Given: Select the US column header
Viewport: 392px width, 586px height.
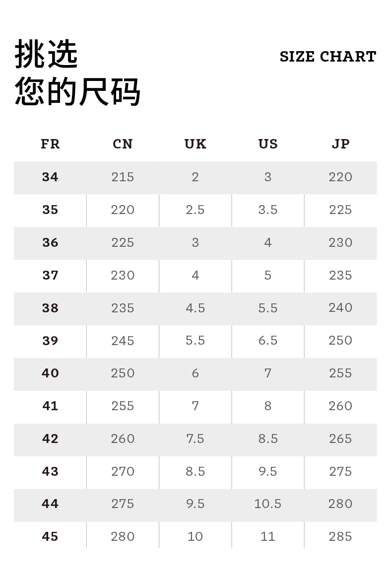Looking at the screenshot, I should (268, 144).
